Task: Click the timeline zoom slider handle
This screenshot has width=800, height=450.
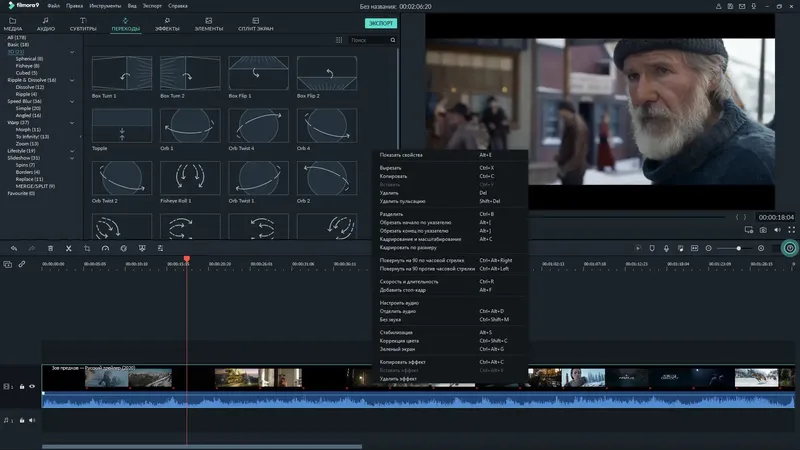Action: [x=739, y=248]
